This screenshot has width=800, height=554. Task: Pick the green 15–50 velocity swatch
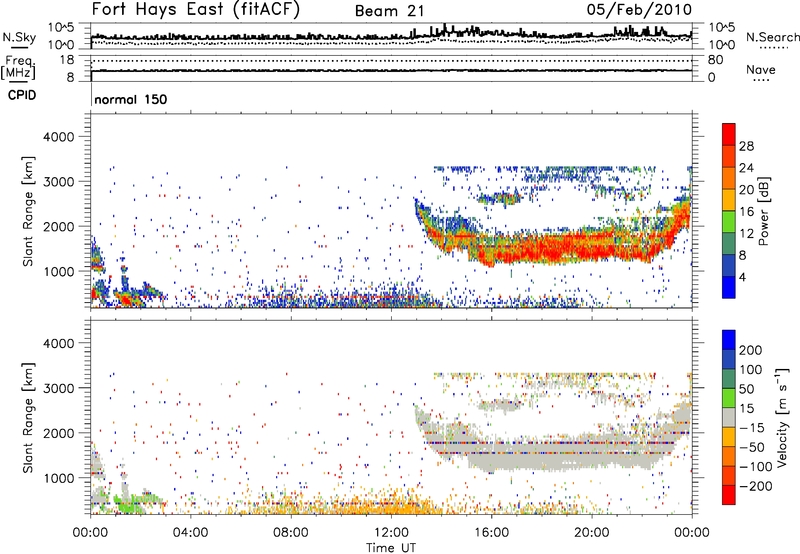point(729,398)
